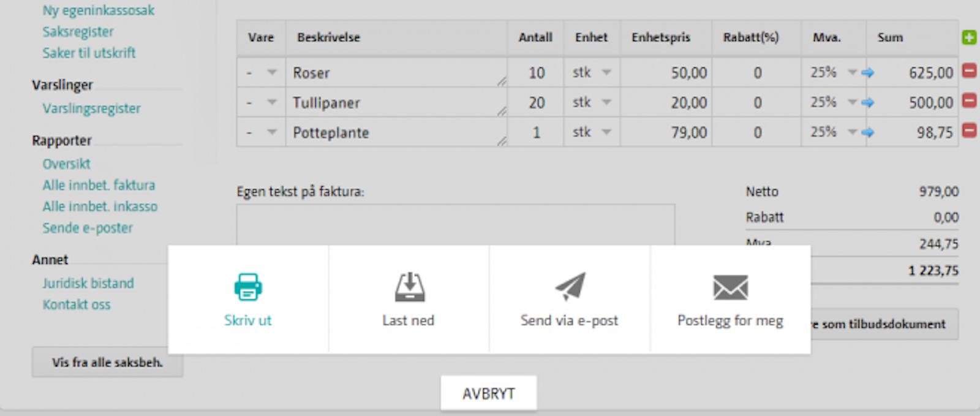Click the Skriv ut printer icon
This screenshot has height=416, width=980.
coord(248,286)
